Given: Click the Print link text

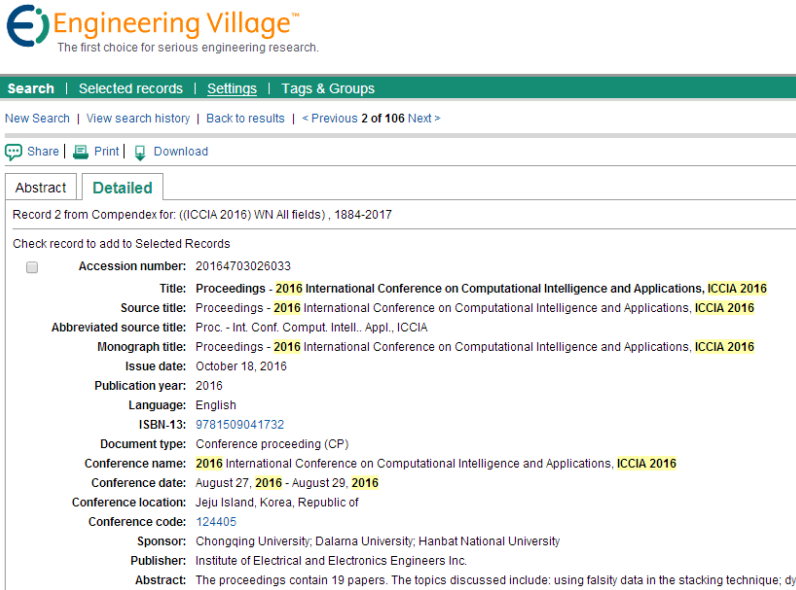Looking at the screenshot, I should pyautogui.click(x=106, y=151).
